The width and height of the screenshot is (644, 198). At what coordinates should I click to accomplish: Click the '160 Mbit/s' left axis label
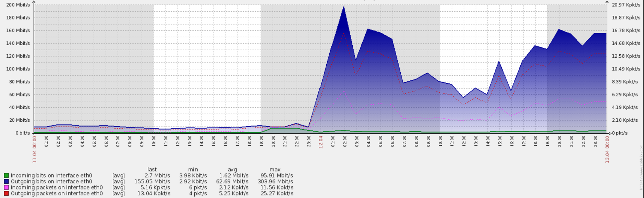18,30
